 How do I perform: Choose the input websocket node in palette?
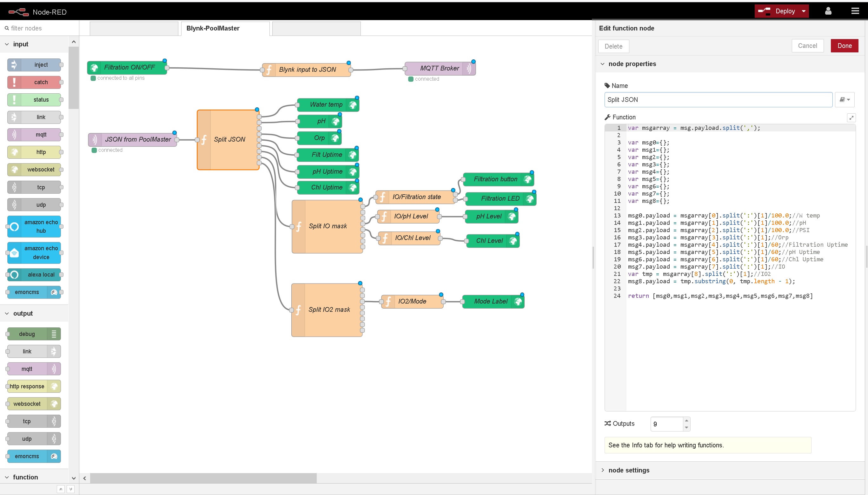pos(34,169)
